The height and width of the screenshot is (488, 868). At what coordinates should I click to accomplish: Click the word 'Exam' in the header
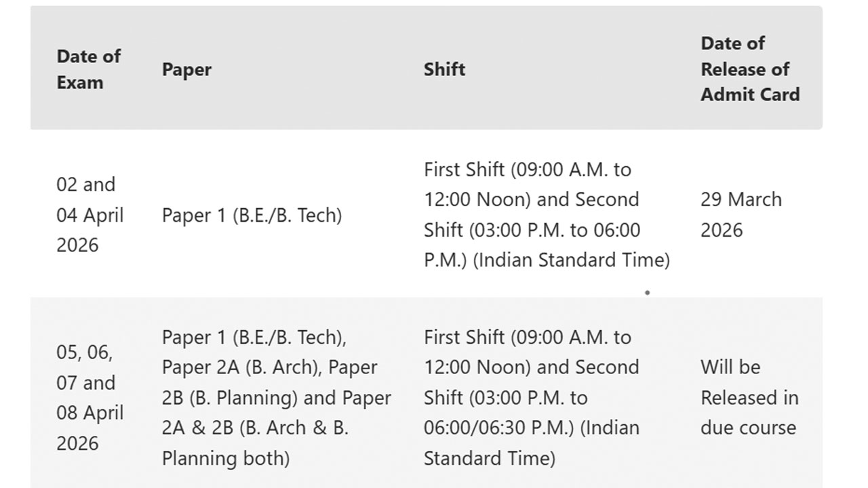pos(80,83)
